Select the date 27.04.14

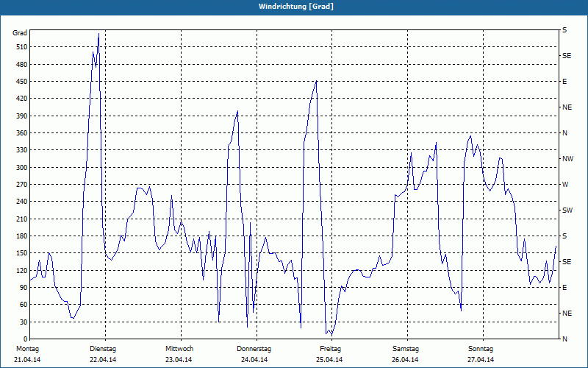pos(481,360)
